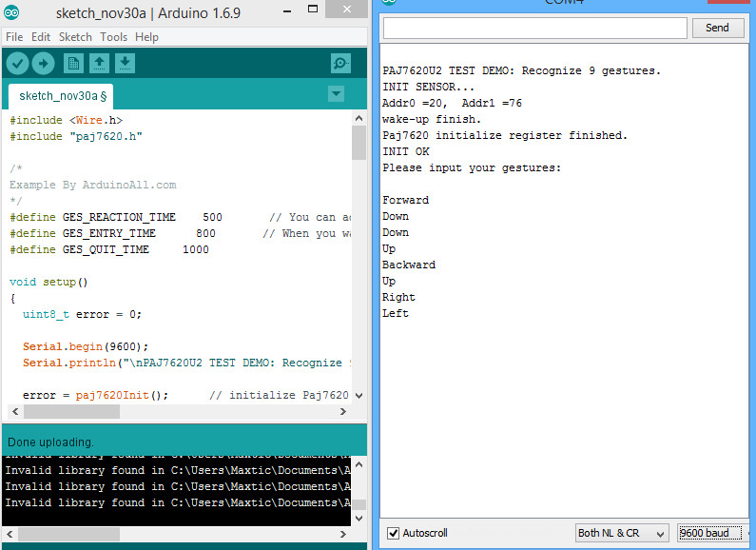This screenshot has height=550, width=756.
Task: Click 'Left' gesture in serial output
Action: click(396, 314)
